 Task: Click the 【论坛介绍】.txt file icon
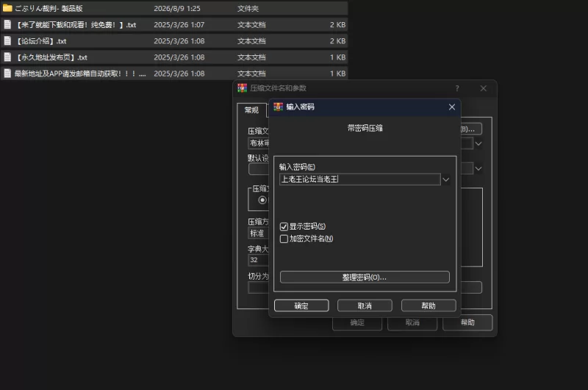pos(7,40)
